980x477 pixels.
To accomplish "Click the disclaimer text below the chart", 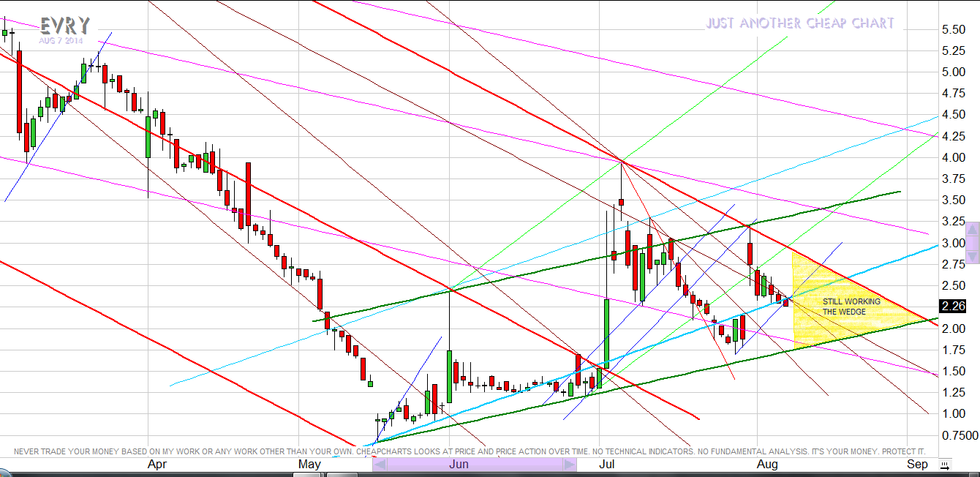I will click(x=469, y=451).
